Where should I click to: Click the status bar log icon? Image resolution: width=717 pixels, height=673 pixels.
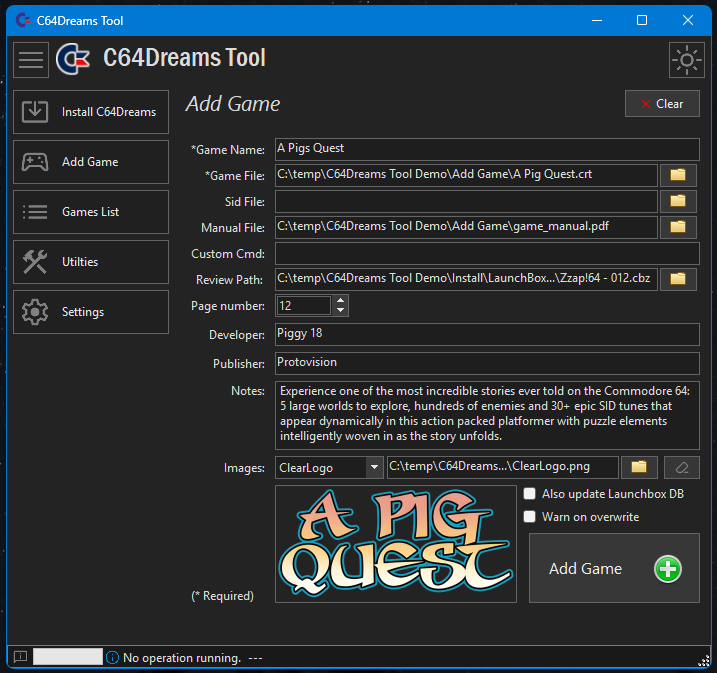tap(20, 657)
